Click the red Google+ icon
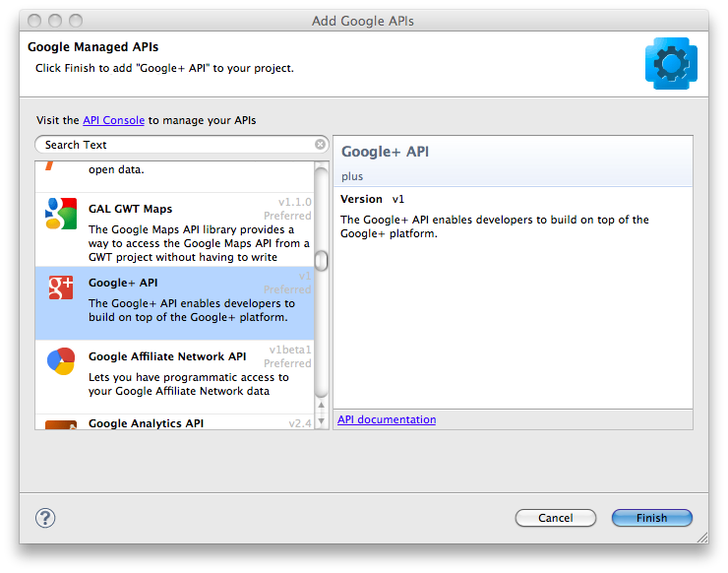The width and height of the screenshot is (728, 573). 61,287
